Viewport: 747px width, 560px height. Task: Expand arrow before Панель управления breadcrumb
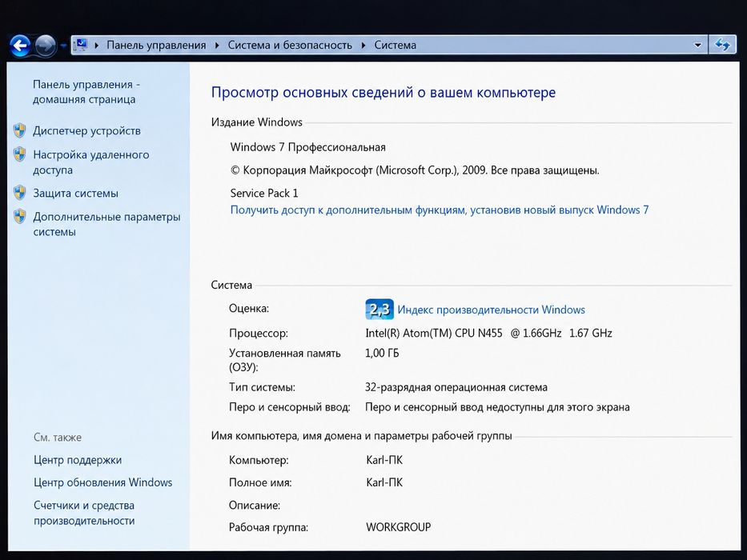[97, 46]
